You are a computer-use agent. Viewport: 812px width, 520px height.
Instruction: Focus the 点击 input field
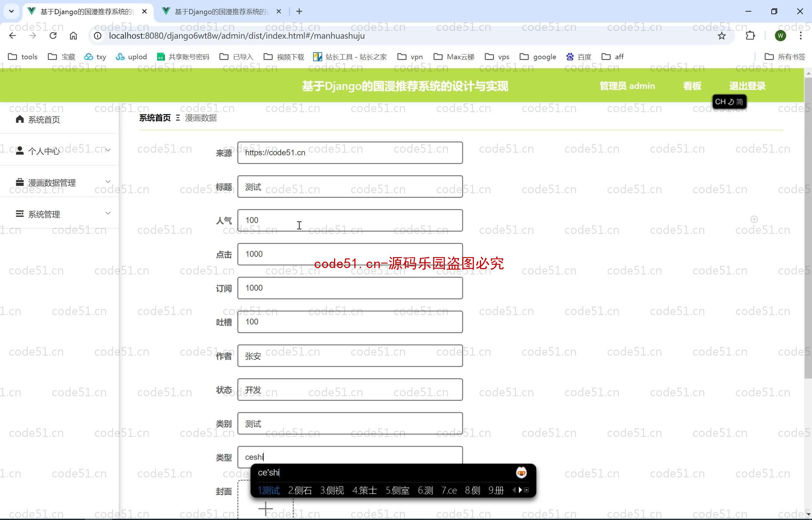[x=350, y=254]
